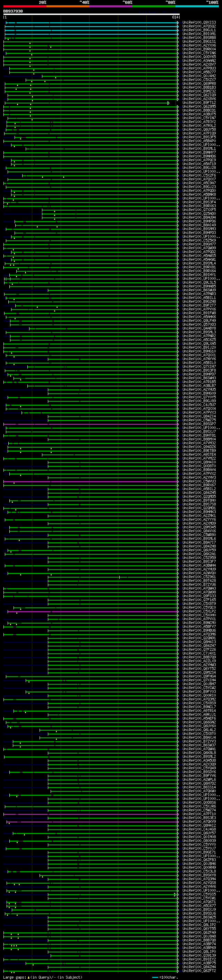222x980 pixels.
Task: Select hit UniRef100_A7QKV9
Action: [199, 822]
